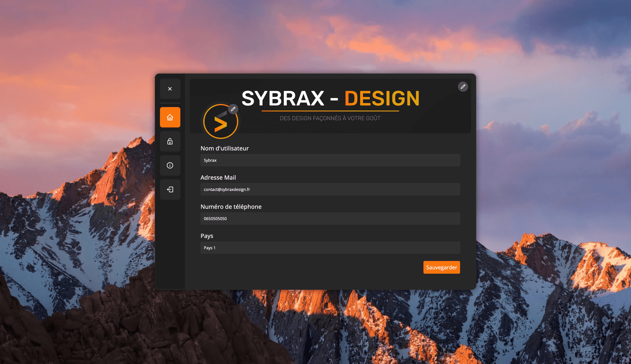This screenshot has height=364, width=631.
Task: Click the Adresse Mail label
Action: (x=218, y=178)
